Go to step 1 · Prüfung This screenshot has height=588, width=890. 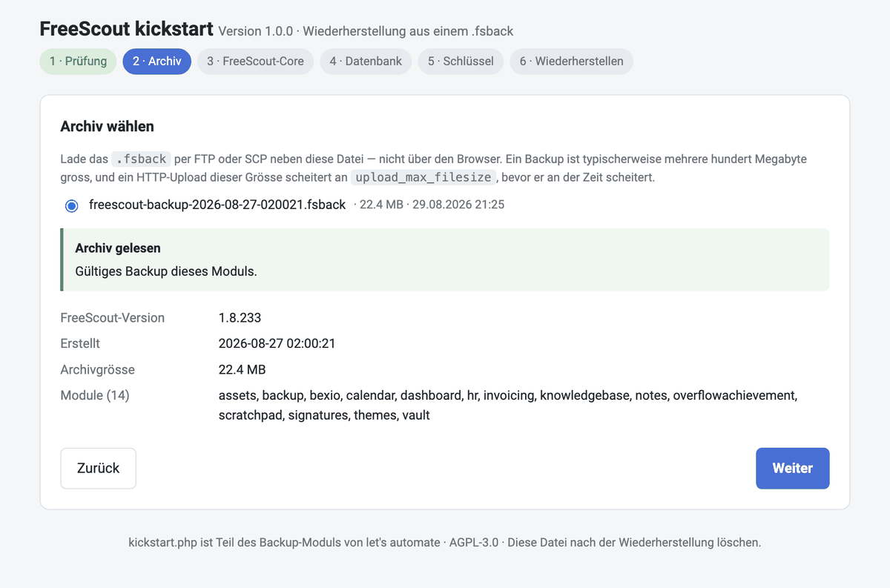[x=78, y=62]
